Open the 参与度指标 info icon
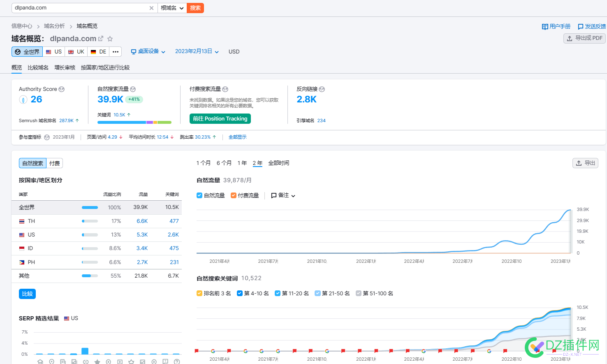 [x=47, y=137]
